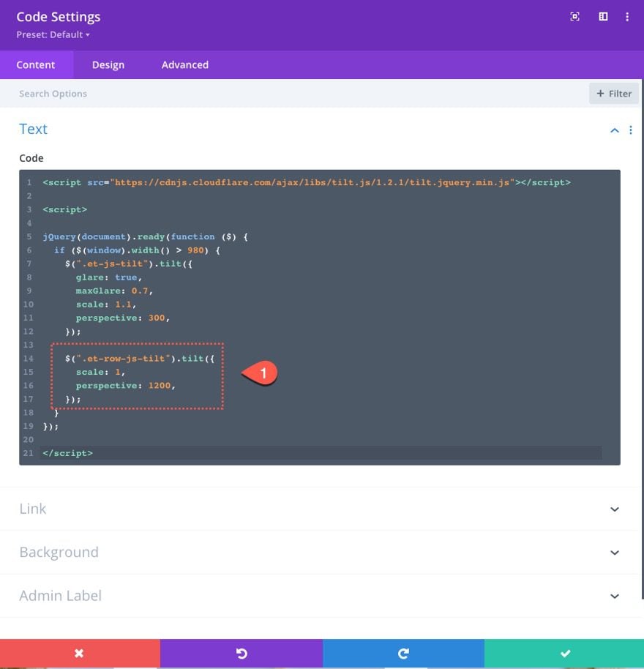Click the 'scale: 1,' code line
This screenshot has height=669, width=644.
[100, 372]
